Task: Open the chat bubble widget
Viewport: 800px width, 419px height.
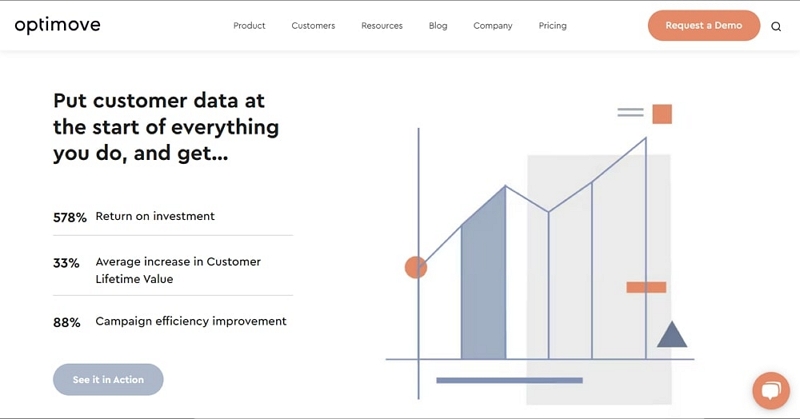Action: click(771, 390)
